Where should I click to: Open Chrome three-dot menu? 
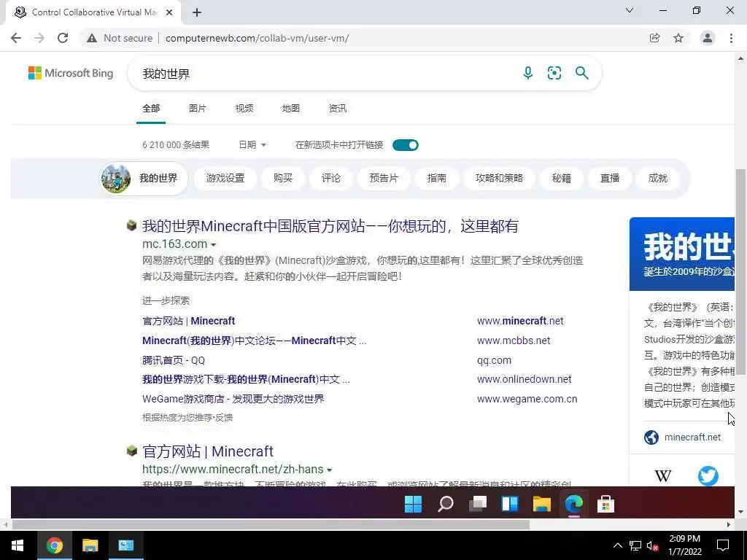pyautogui.click(x=731, y=38)
